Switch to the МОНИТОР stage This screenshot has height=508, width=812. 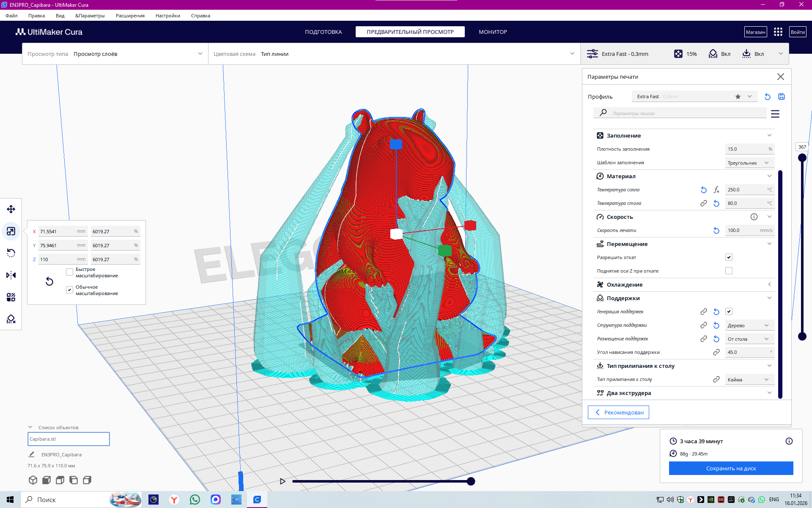tap(493, 32)
